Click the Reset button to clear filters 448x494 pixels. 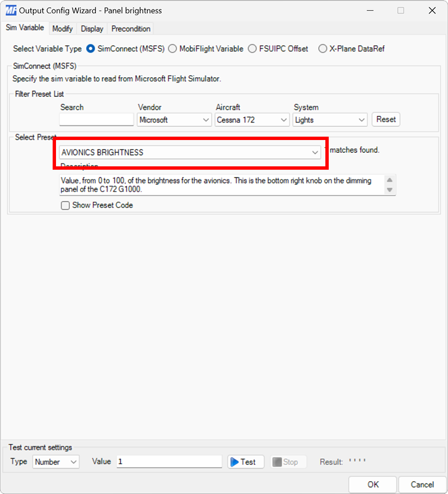(386, 119)
